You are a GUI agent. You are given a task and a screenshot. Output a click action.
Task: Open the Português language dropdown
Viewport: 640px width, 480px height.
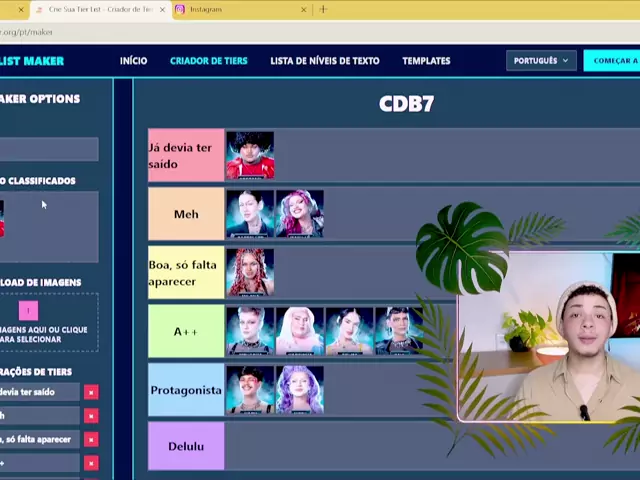click(x=540, y=60)
